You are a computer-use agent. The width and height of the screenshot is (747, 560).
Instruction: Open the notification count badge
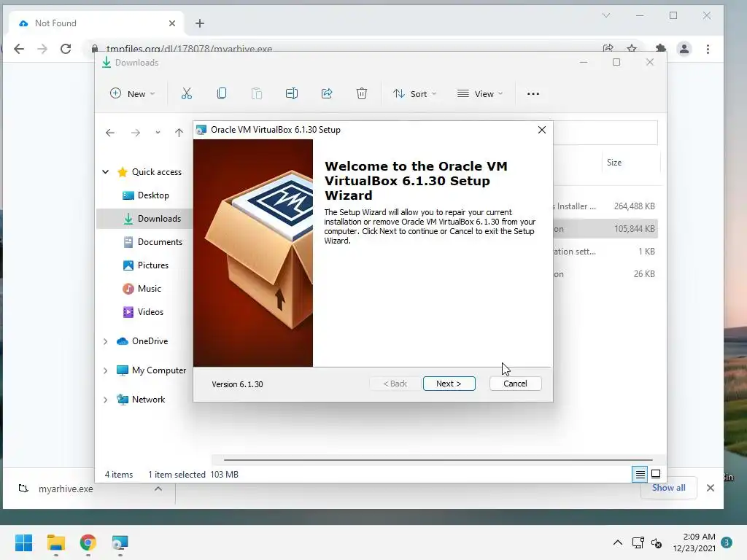727,542
